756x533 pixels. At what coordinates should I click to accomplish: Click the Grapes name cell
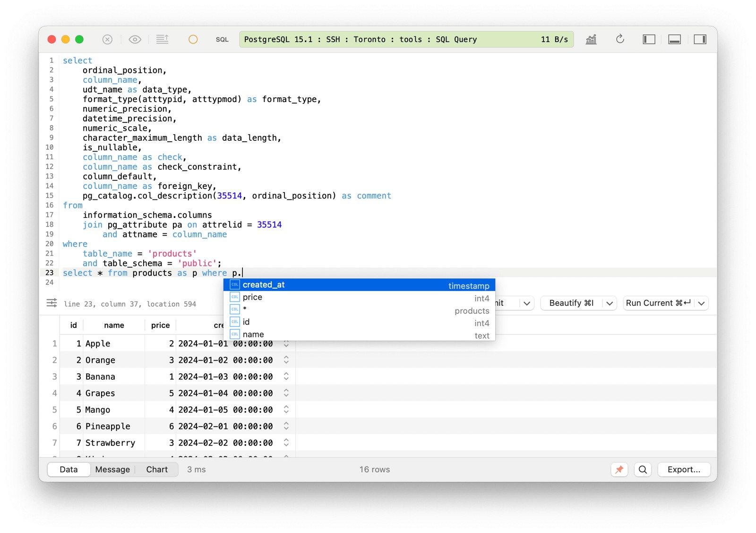click(x=114, y=393)
